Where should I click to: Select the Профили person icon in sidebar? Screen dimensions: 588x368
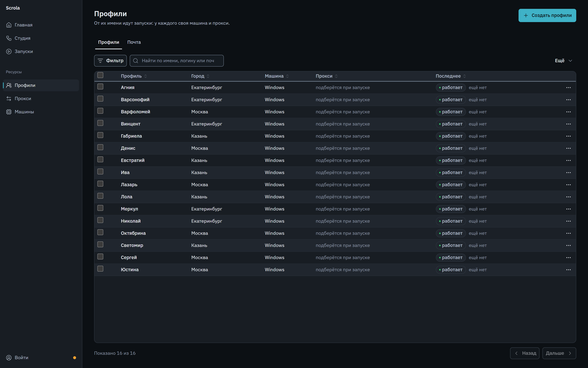9,85
